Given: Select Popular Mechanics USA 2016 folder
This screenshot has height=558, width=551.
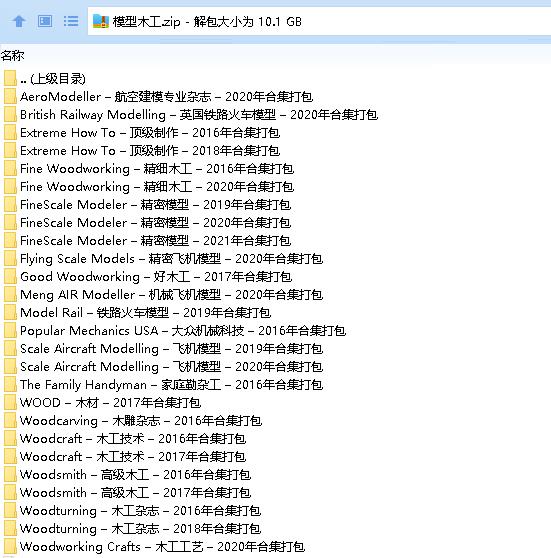Looking at the screenshot, I should (x=183, y=331).
